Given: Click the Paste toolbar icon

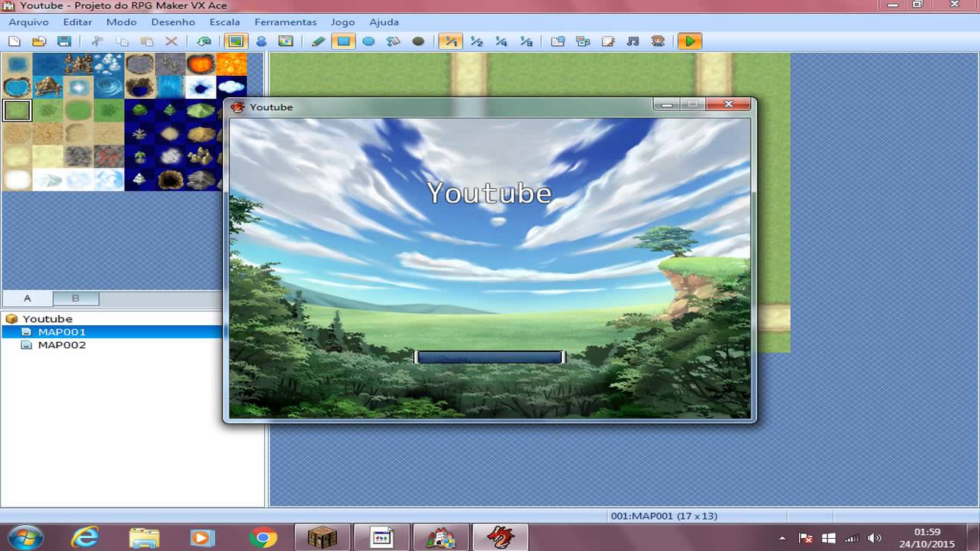Looking at the screenshot, I should (x=146, y=41).
